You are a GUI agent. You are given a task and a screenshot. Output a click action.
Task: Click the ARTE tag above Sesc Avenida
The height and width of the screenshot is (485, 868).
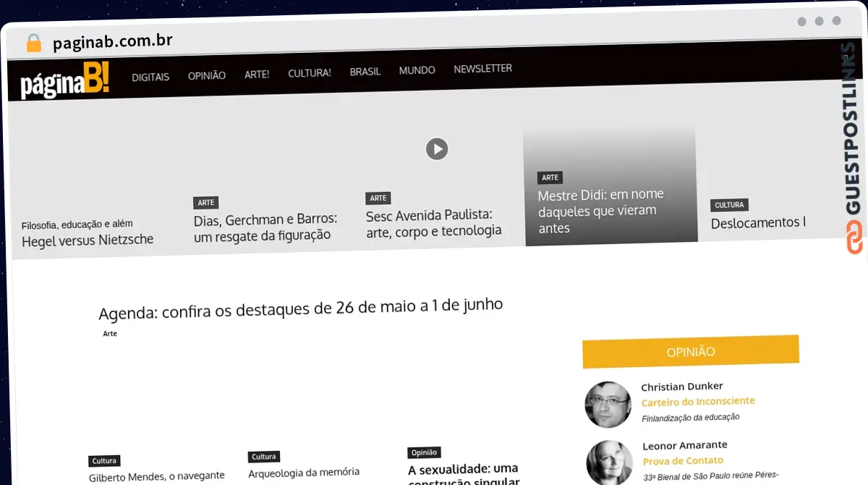378,198
